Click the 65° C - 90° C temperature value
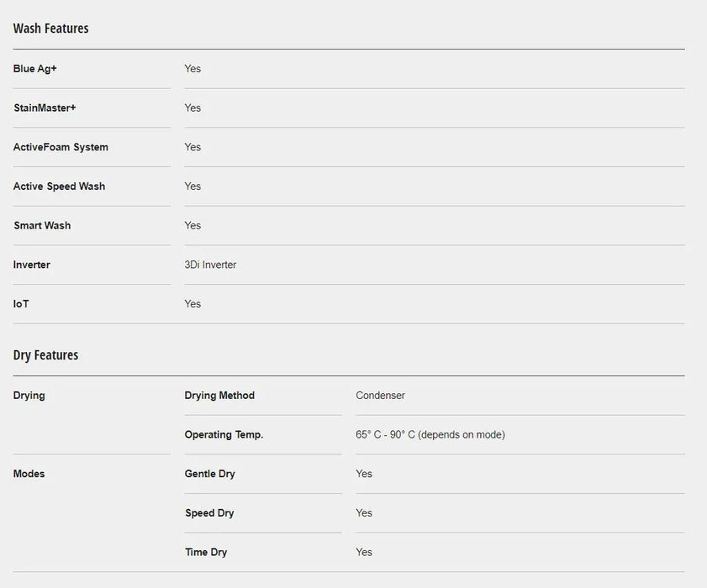This screenshot has width=707, height=588. click(x=430, y=435)
